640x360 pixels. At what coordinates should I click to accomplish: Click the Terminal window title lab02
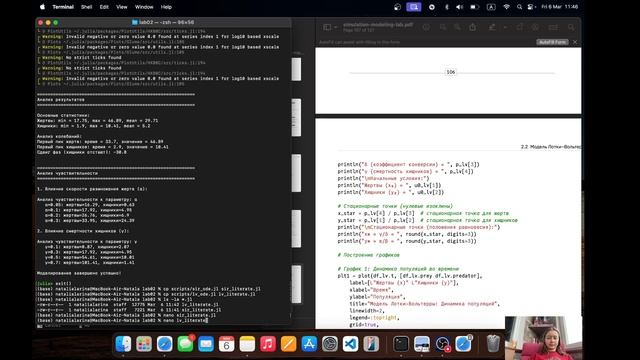click(163, 22)
